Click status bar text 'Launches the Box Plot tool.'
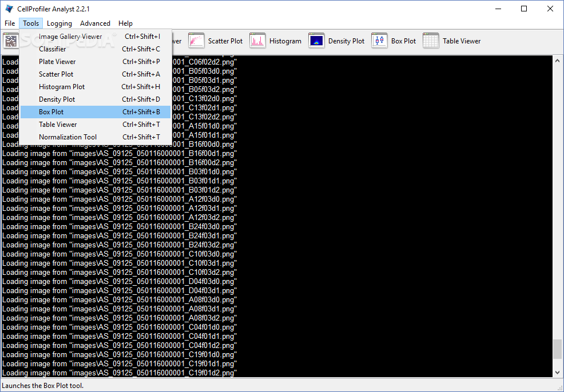The image size is (564, 392). pos(42,386)
